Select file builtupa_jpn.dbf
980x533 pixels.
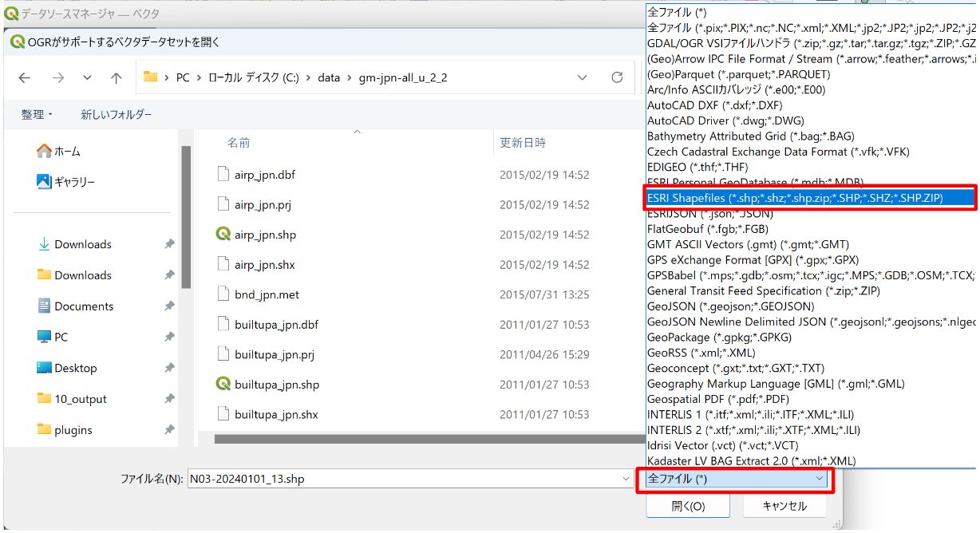point(276,325)
